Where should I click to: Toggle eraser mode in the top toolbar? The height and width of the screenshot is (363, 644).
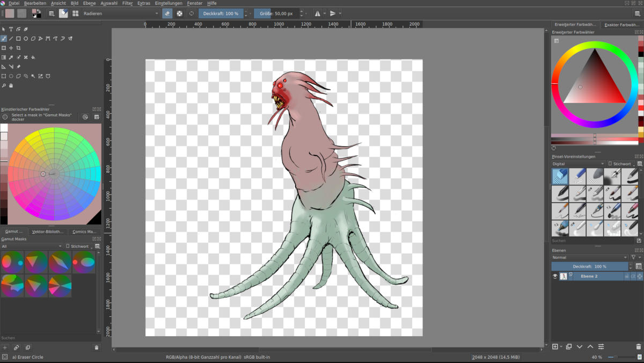pyautogui.click(x=167, y=13)
